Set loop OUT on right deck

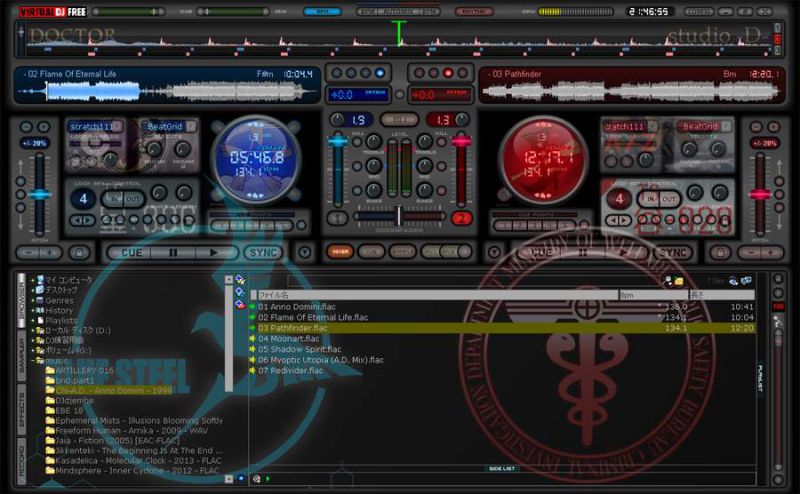tap(669, 199)
